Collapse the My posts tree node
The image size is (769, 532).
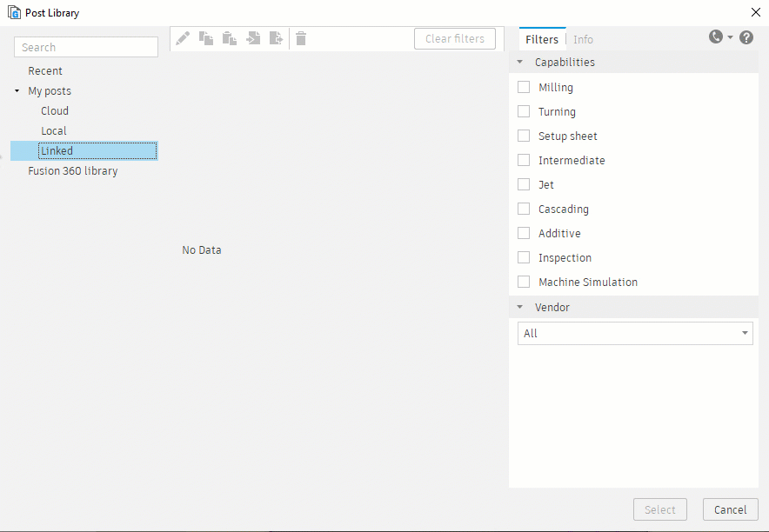point(17,91)
